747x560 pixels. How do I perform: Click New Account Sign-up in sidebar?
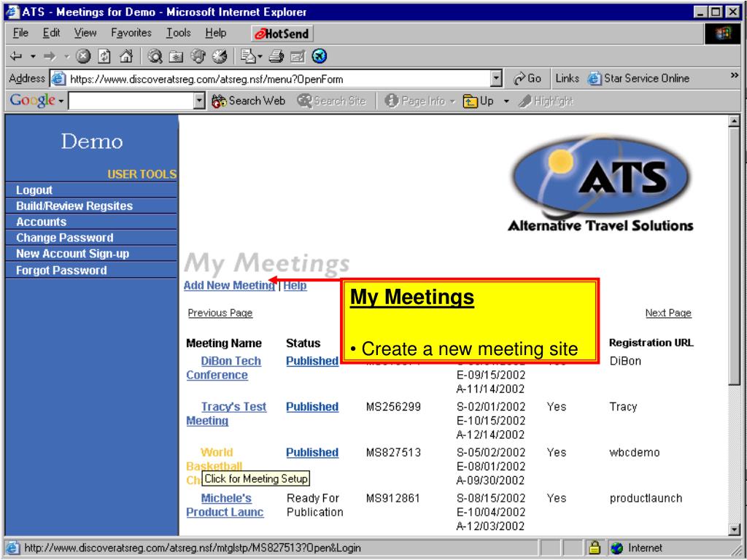coord(72,254)
